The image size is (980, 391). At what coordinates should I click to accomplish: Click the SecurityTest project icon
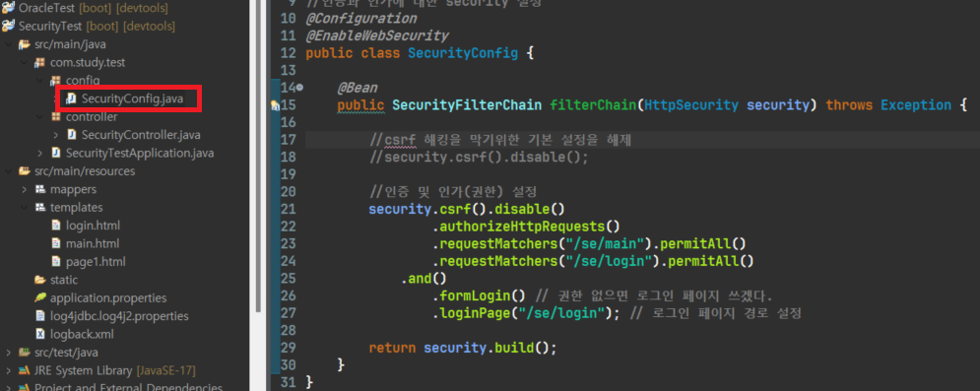tap(8, 27)
